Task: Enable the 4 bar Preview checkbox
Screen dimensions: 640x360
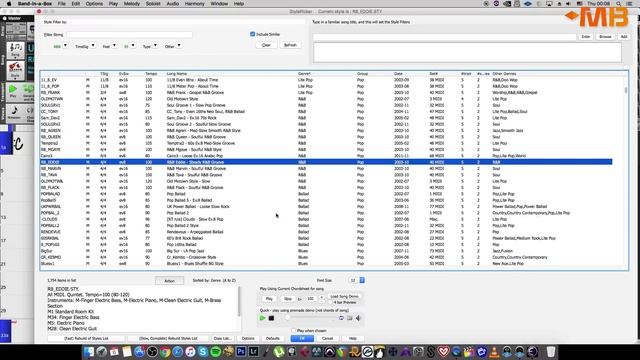Action: click(331, 302)
